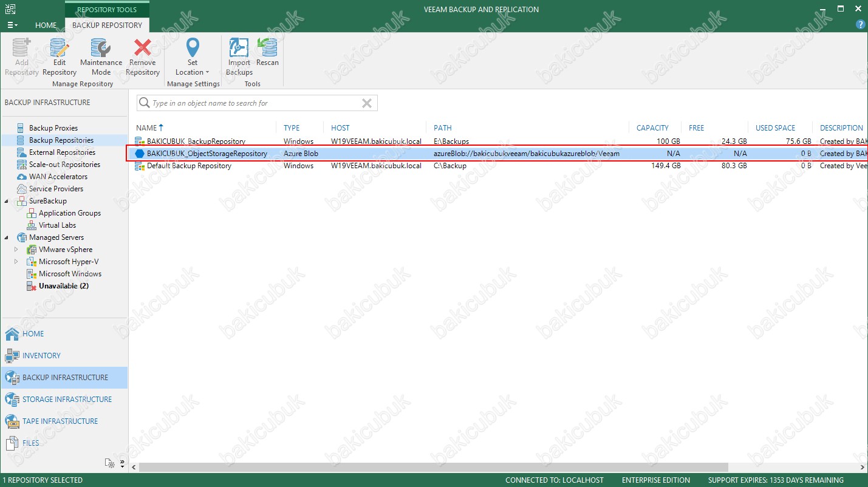This screenshot has height=487, width=868.
Task: Click the C:\Backup path cell
Action: (x=450, y=166)
